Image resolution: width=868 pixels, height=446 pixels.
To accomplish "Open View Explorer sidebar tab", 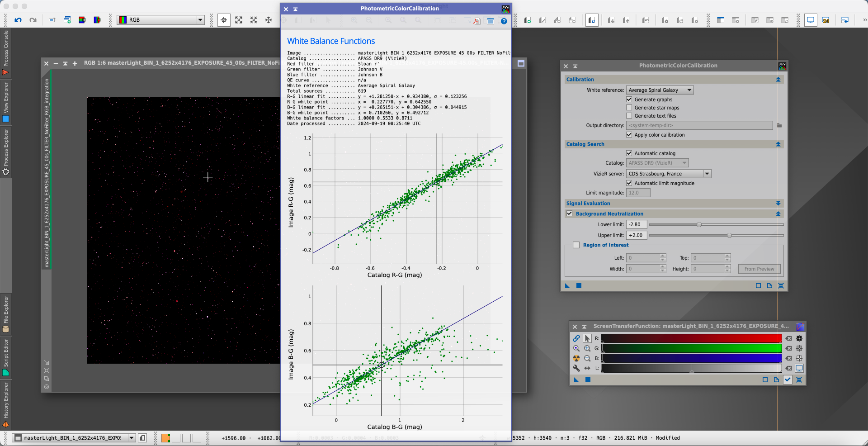I will [5, 102].
